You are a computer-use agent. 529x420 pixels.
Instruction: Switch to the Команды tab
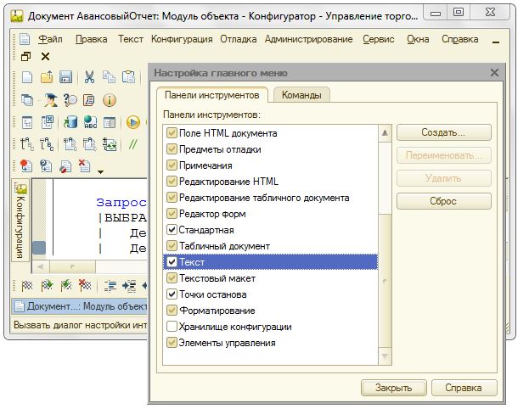click(301, 96)
